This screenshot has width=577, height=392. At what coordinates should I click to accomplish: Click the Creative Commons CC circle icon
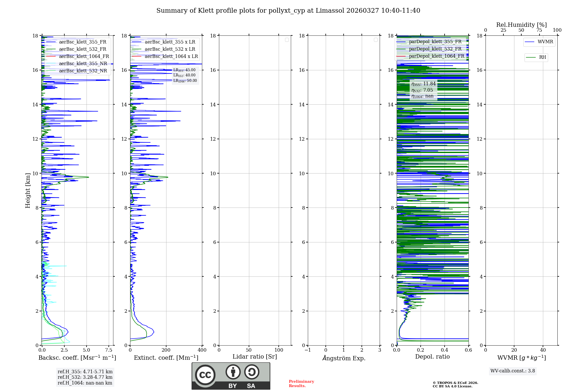pyautogui.click(x=205, y=375)
